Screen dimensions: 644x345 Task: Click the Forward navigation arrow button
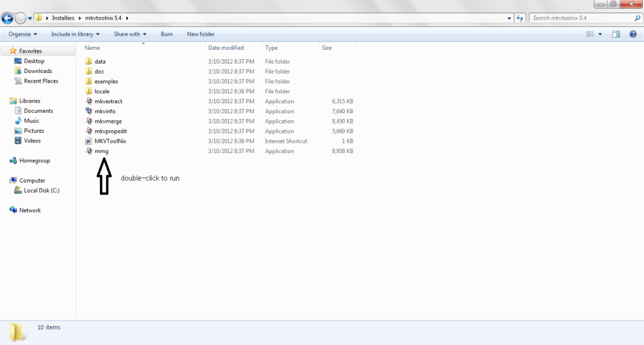(20, 18)
